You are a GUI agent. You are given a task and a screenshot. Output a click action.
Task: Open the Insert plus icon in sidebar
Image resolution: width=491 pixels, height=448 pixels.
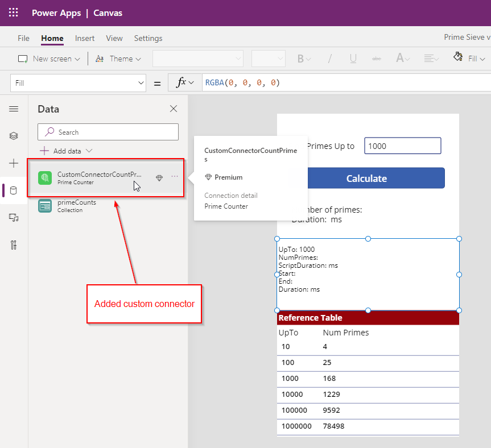click(14, 163)
